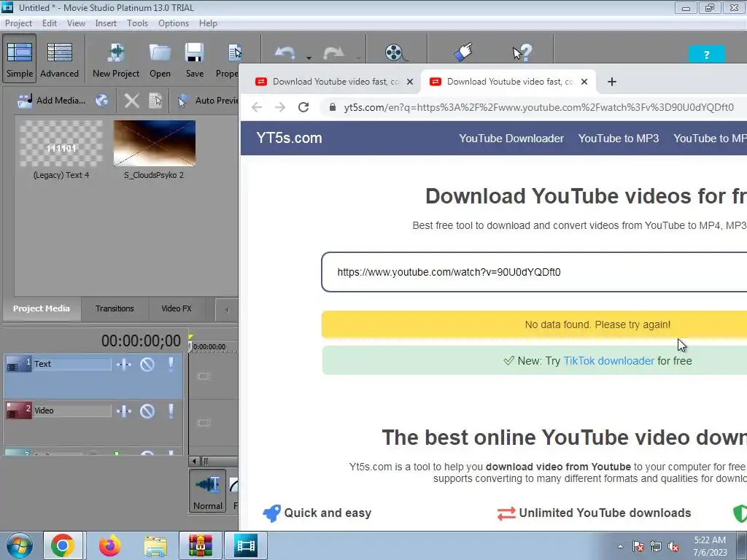Switch to the Video FX tab
747x560 pixels.
[x=177, y=308]
